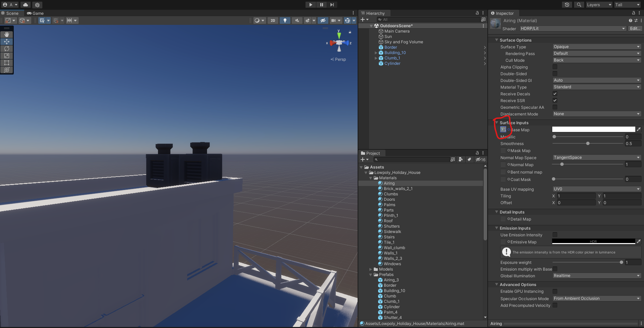The height and width of the screenshot is (328, 644).
Task: Expand Building_10 in Hierarchy
Action: [x=376, y=53]
